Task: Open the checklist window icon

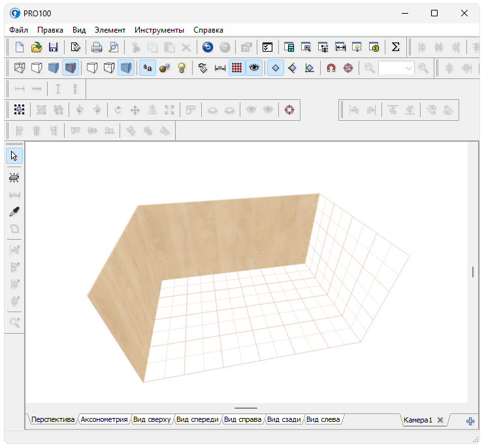Action: coord(267,47)
